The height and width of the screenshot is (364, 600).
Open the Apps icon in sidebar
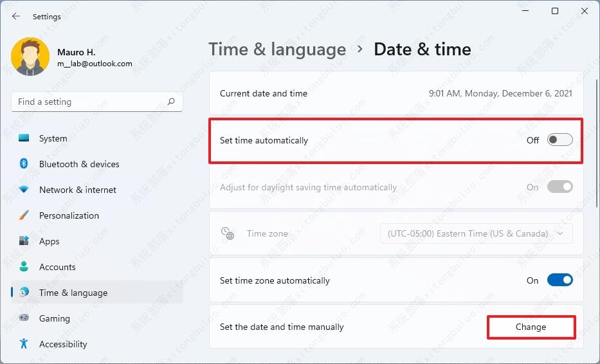24,241
